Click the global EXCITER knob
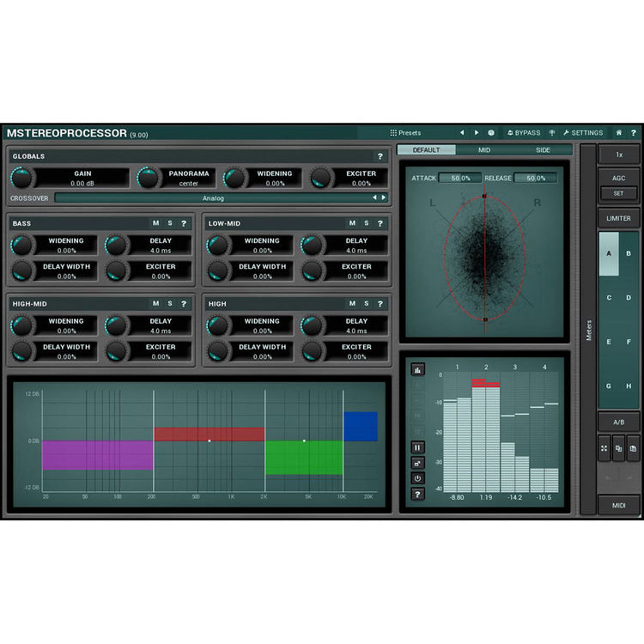The image size is (644, 644). (x=321, y=178)
